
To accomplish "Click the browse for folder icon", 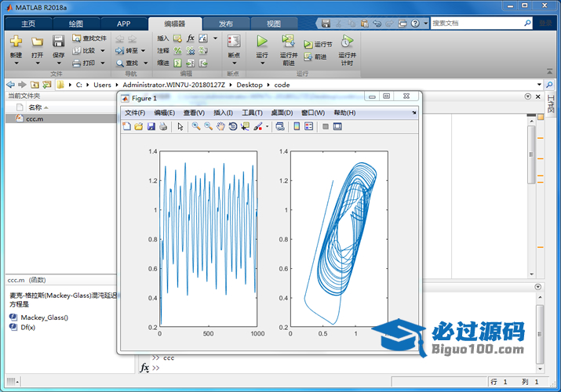I will coord(47,85).
